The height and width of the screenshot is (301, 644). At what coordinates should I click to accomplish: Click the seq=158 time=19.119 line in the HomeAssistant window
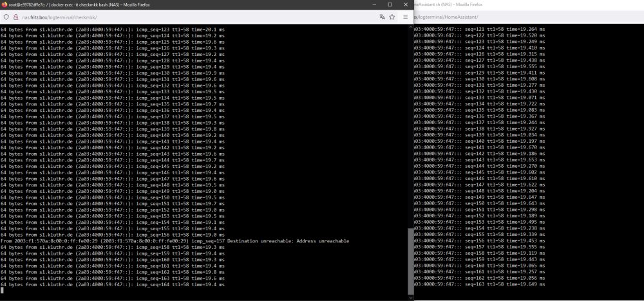480,253
